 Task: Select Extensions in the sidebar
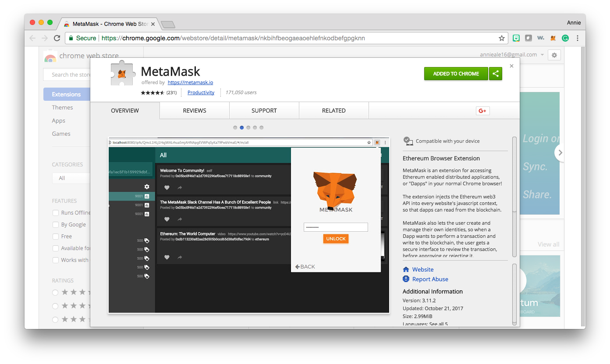click(67, 94)
